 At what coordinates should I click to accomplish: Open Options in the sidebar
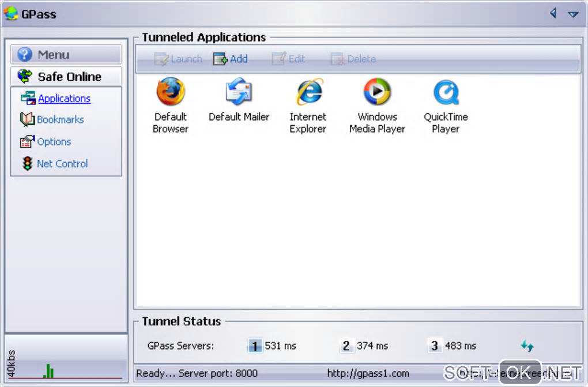54,141
